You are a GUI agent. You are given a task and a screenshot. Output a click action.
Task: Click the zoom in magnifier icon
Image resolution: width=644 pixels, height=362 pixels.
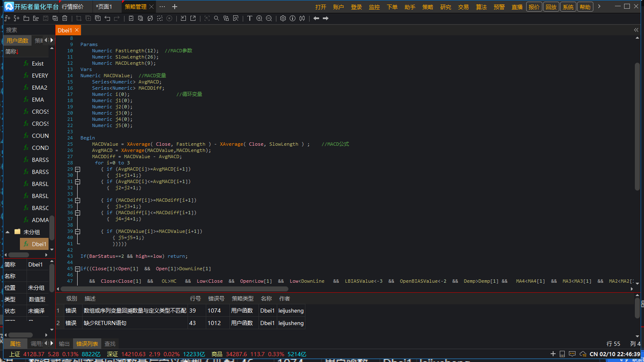tap(259, 18)
